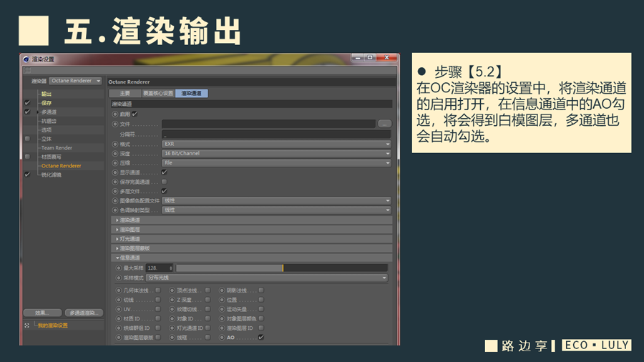Click the animation dot beside 启用

tap(115, 114)
